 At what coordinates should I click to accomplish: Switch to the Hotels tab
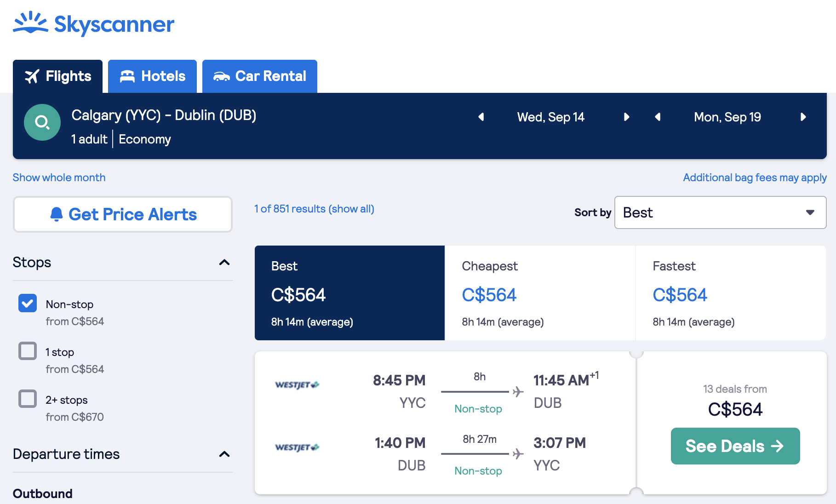(x=152, y=76)
